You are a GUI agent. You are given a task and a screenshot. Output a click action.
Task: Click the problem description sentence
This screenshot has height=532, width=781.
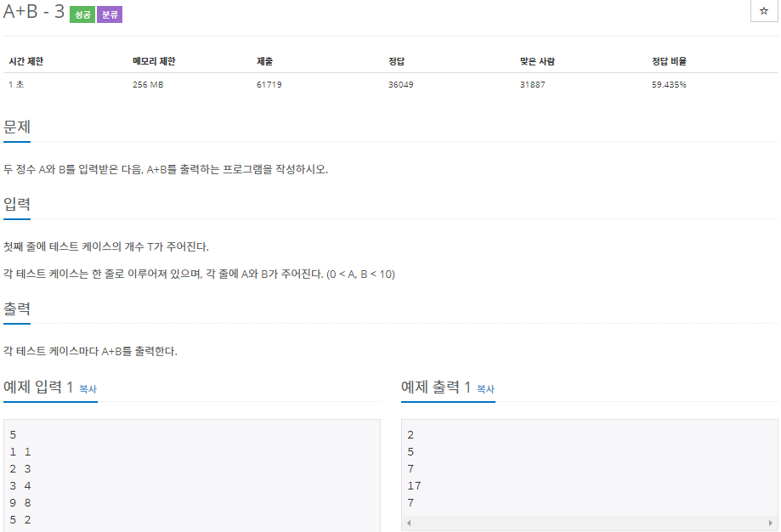point(166,169)
